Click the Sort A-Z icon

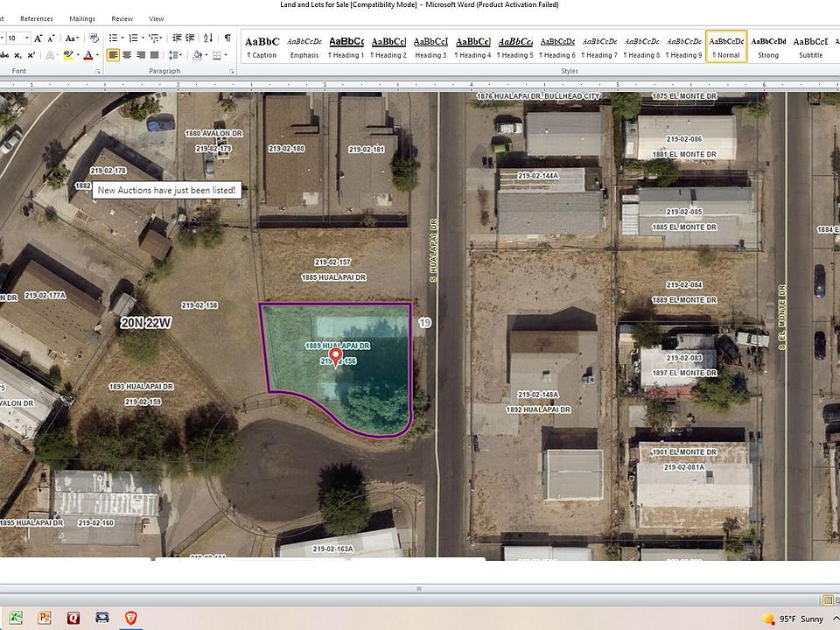coord(208,38)
